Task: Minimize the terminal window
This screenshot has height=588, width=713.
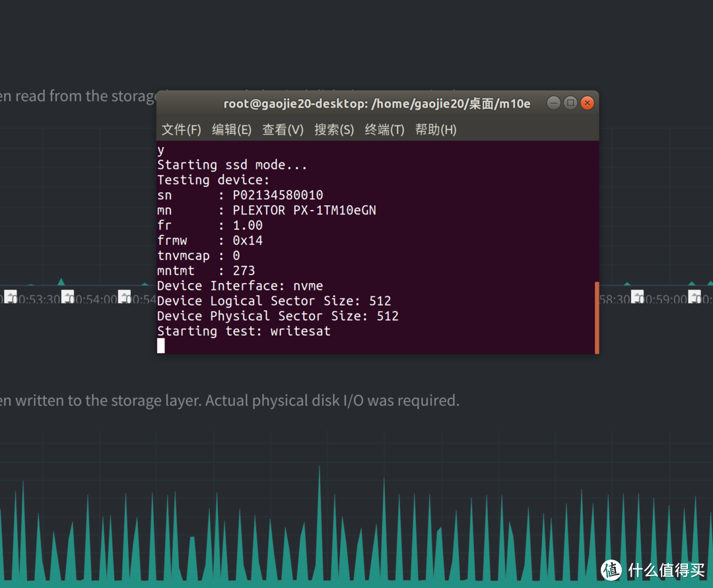Action: [553, 103]
